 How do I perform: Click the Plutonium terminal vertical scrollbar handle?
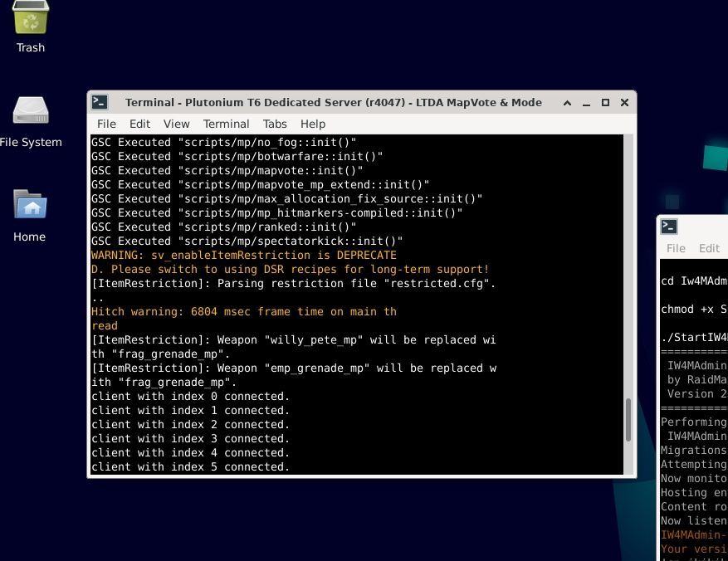pos(628,432)
